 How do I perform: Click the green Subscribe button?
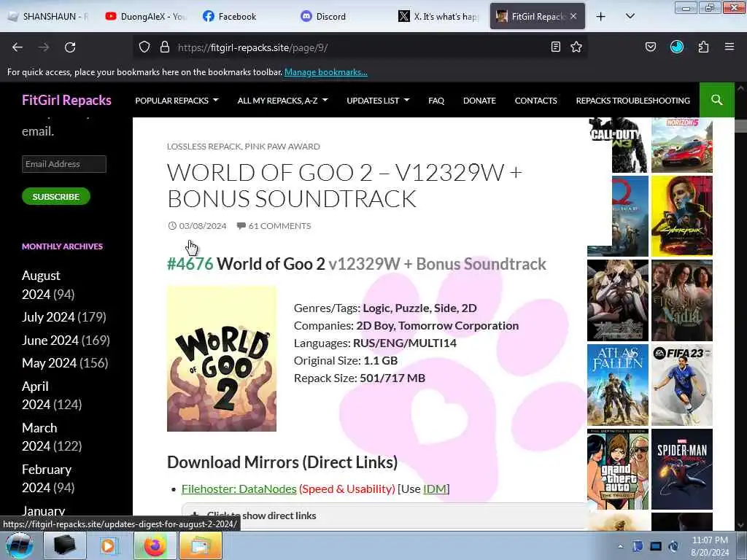(55, 196)
